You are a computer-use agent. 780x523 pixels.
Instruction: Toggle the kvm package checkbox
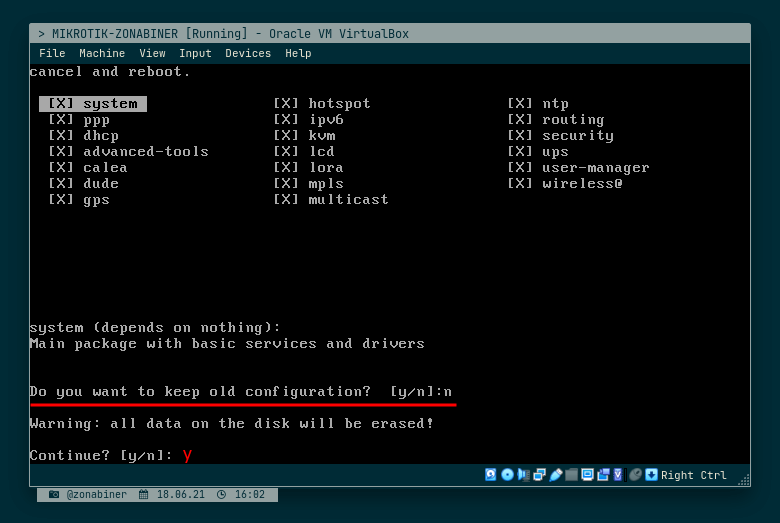286,135
